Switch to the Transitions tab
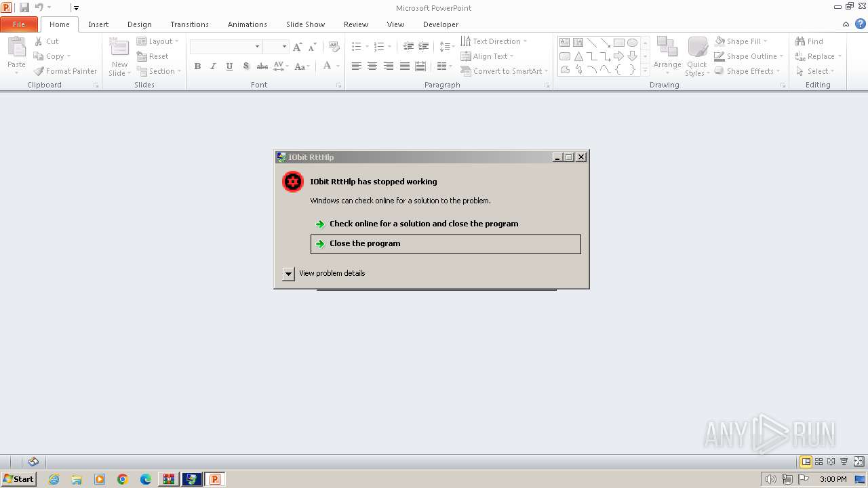The image size is (868, 488). point(189,24)
